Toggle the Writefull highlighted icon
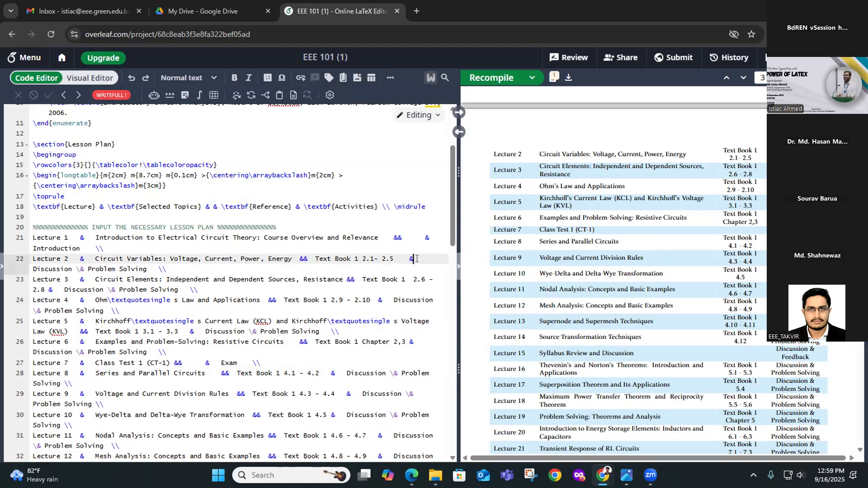868x488 pixels. click(430, 78)
